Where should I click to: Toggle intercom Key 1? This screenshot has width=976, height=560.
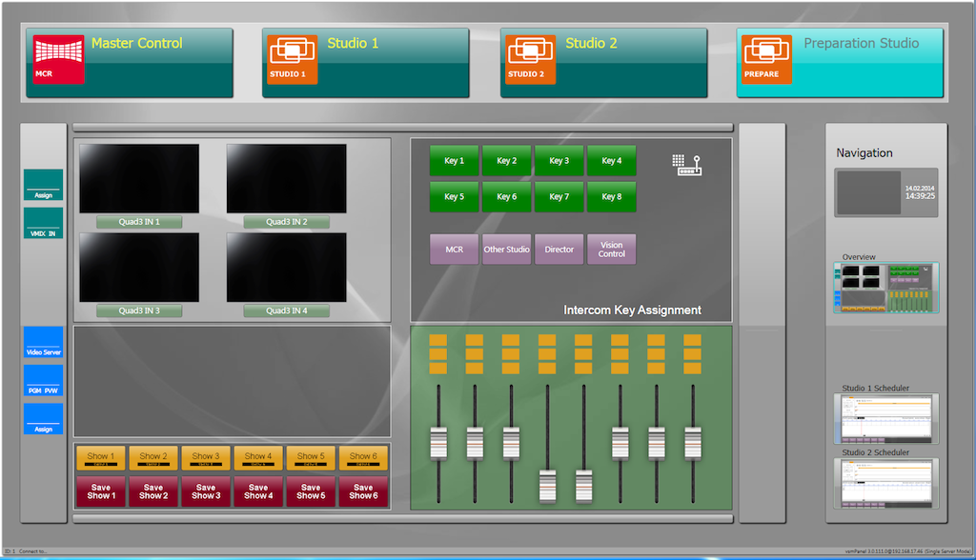pos(455,161)
